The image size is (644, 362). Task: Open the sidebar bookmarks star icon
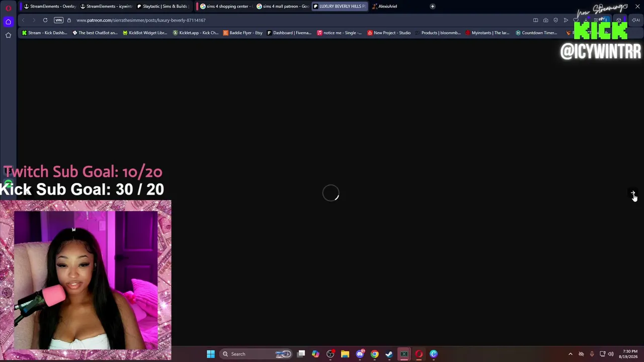coord(8,35)
